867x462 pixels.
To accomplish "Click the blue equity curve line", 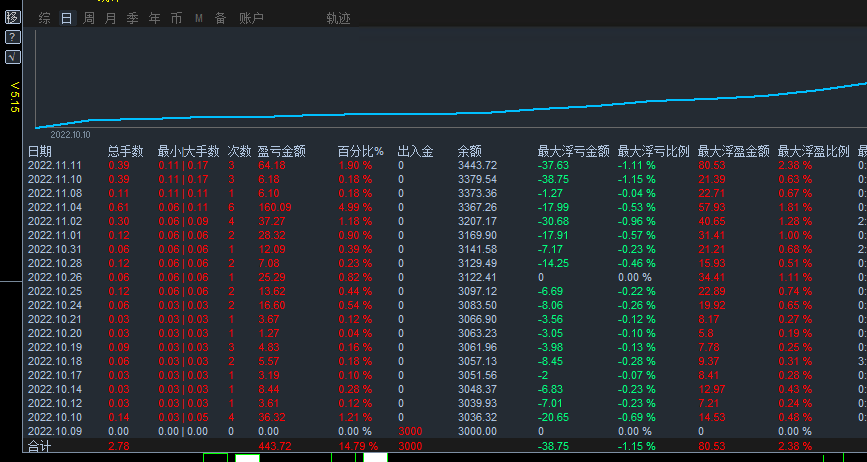I will pyautogui.click(x=451, y=113).
